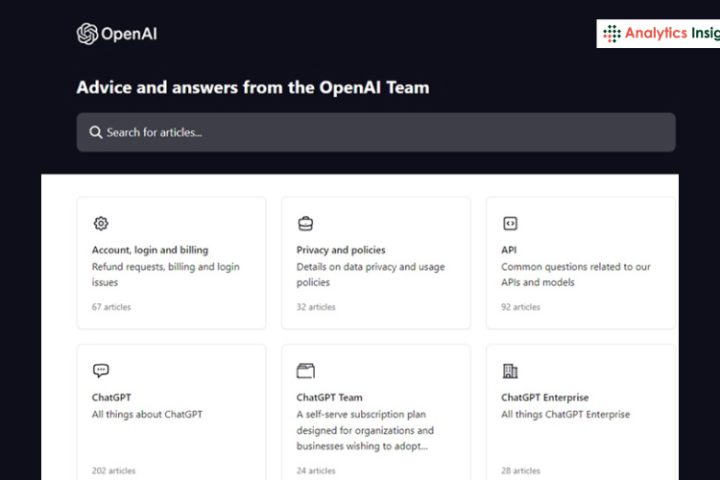Screen dimensions: 720x480
Task: Click the OpenAI wordmark text
Action: (x=129, y=34)
